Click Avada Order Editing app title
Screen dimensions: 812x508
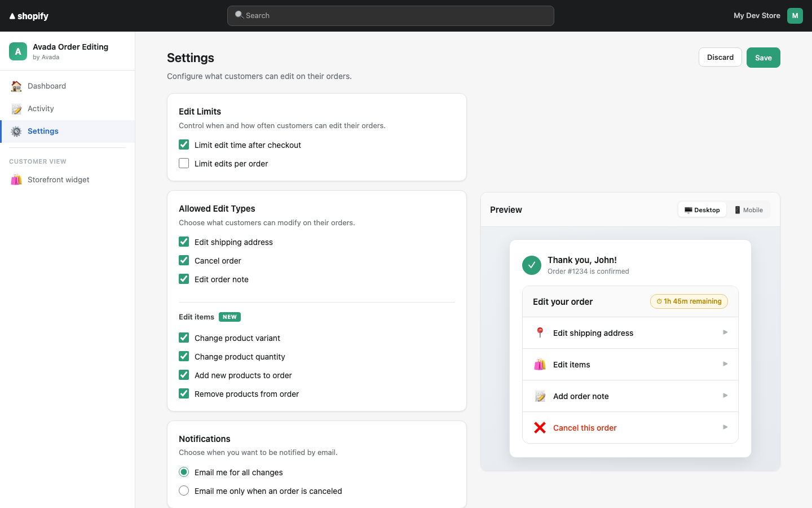coord(70,47)
